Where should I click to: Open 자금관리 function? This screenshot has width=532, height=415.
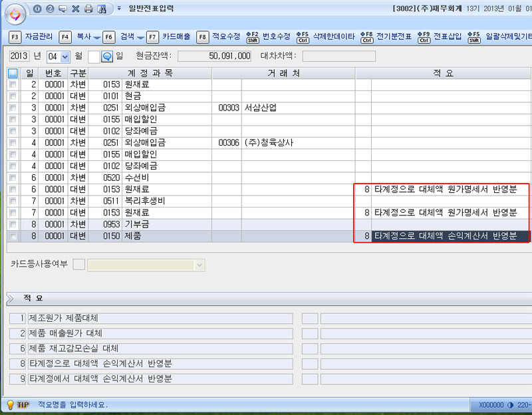(x=39, y=37)
